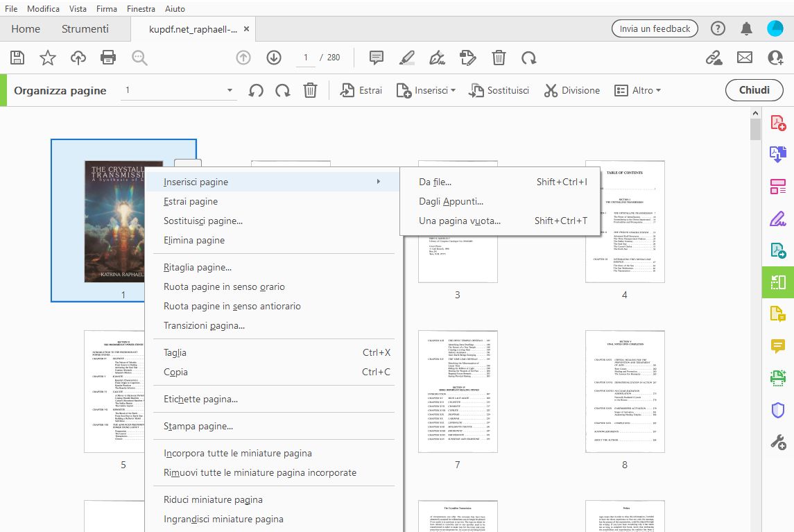
Task: Save the document with the floppy disk icon
Action: tap(17, 58)
